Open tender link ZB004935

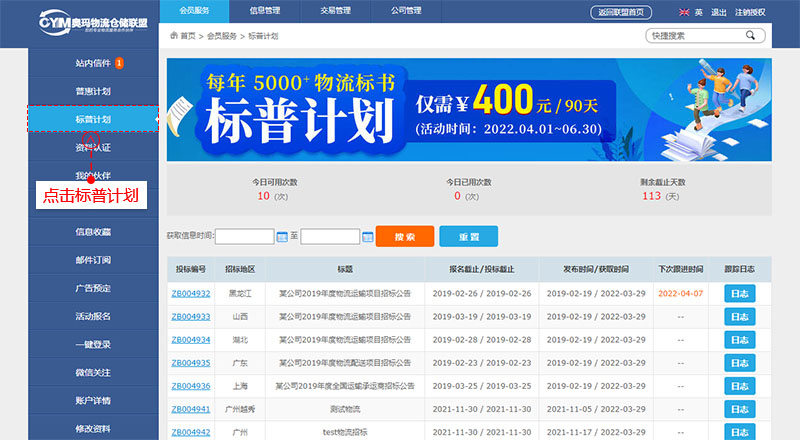pyautogui.click(x=190, y=363)
